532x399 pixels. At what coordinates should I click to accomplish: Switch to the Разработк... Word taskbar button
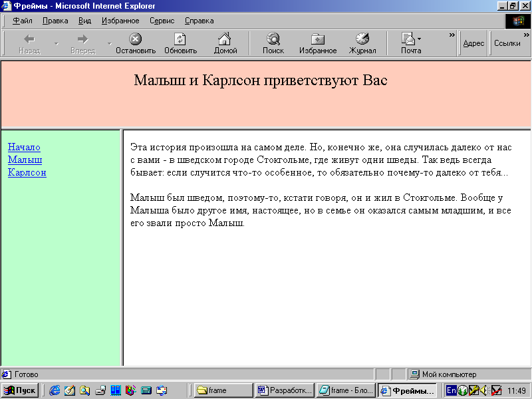coord(285,390)
